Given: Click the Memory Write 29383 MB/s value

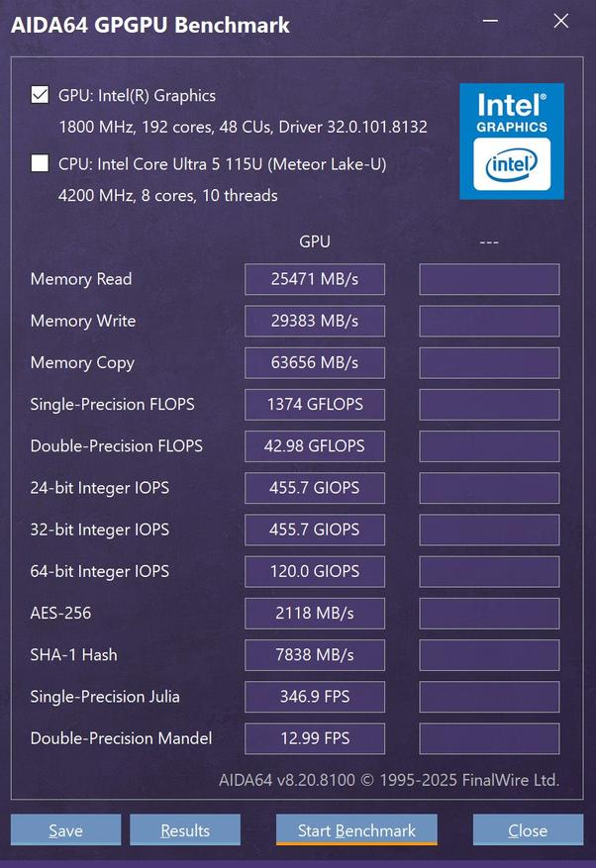Looking at the screenshot, I should 315,321.
